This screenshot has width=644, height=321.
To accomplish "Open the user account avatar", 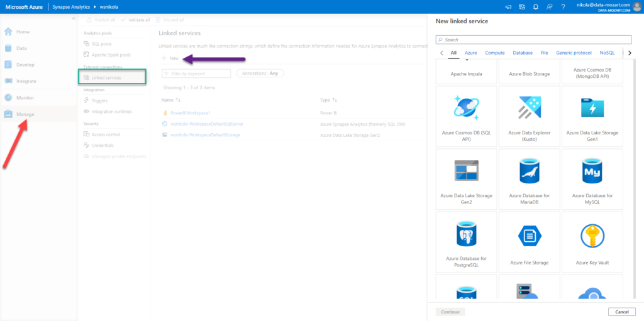I will coord(636,6).
